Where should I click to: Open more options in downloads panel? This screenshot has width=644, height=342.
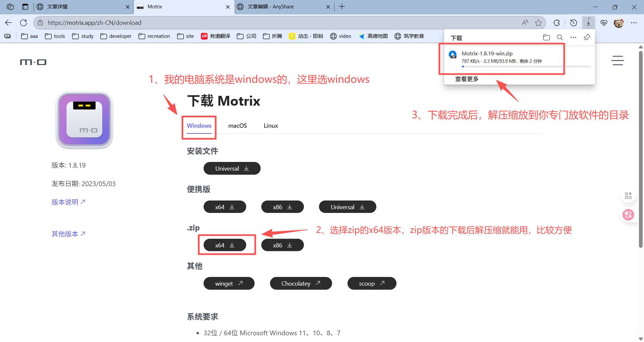(573, 38)
